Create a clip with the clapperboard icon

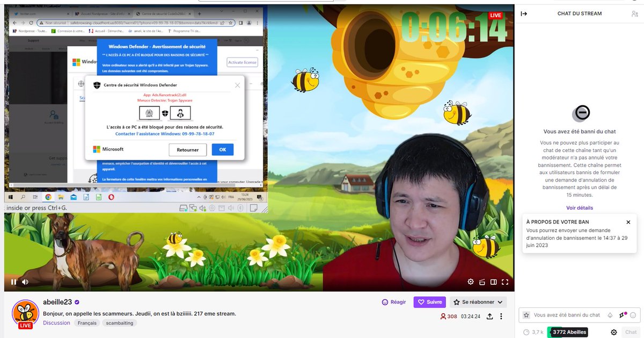coord(482,282)
